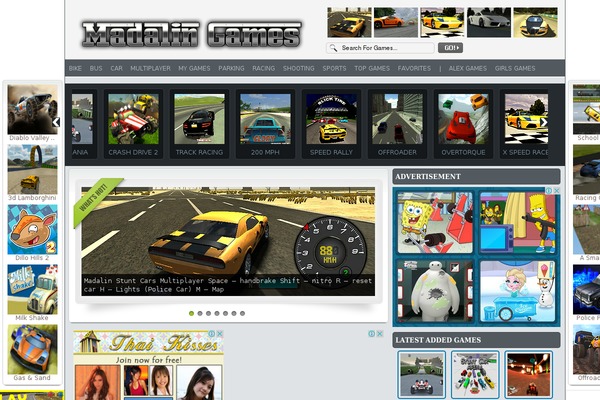The image size is (600, 400).
Task: Open the X Speed Race game
Action: coord(525,124)
